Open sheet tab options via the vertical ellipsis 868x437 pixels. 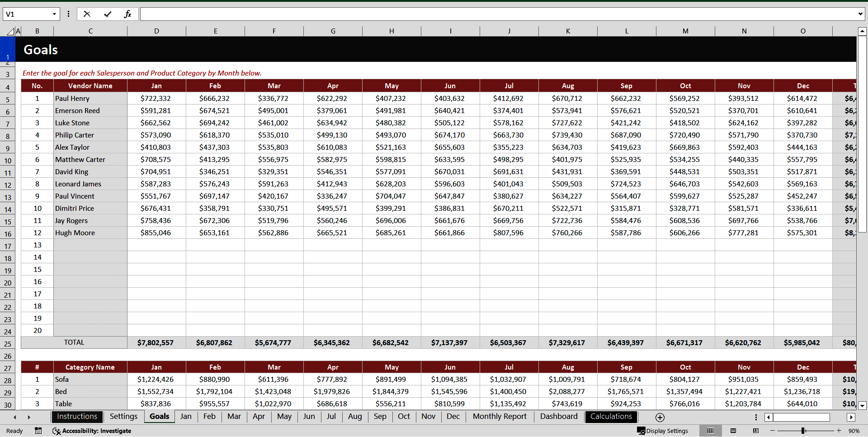pyautogui.click(x=756, y=417)
